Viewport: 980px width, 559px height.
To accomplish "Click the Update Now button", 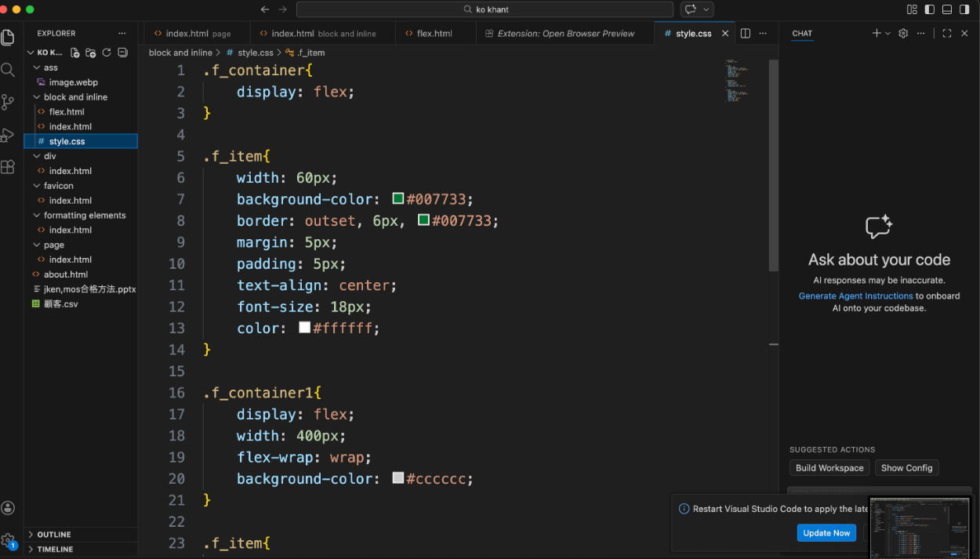I will (826, 533).
